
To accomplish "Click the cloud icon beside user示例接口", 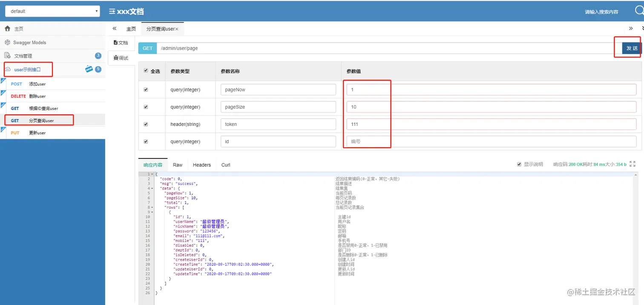I will (8, 69).
